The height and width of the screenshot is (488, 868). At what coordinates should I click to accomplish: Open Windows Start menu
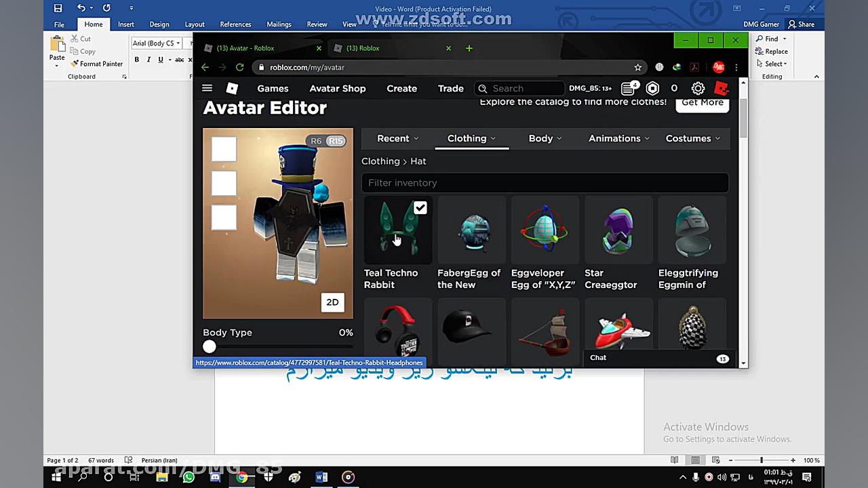tap(56, 477)
